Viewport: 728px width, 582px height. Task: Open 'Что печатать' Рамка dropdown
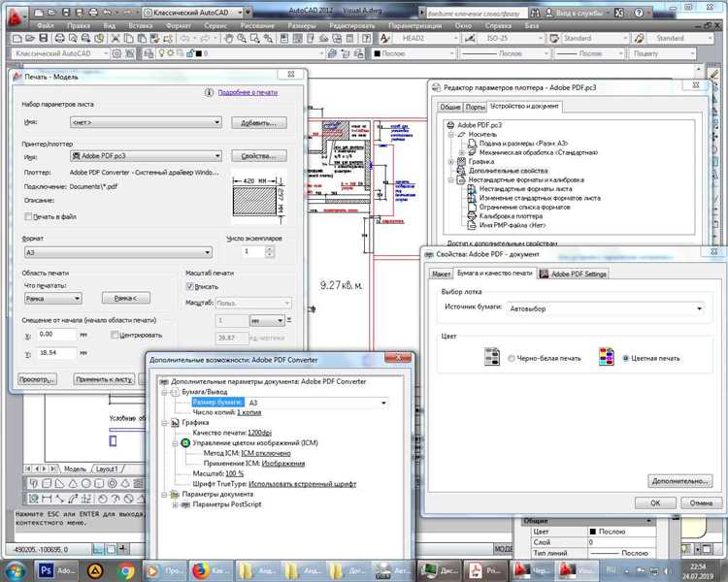pos(53,299)
